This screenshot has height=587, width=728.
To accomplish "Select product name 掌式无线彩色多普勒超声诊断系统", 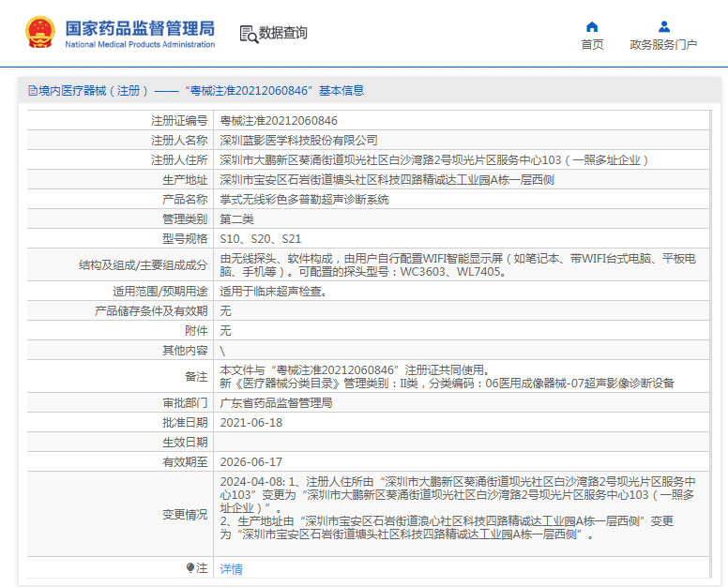I will tap(304, 200).
